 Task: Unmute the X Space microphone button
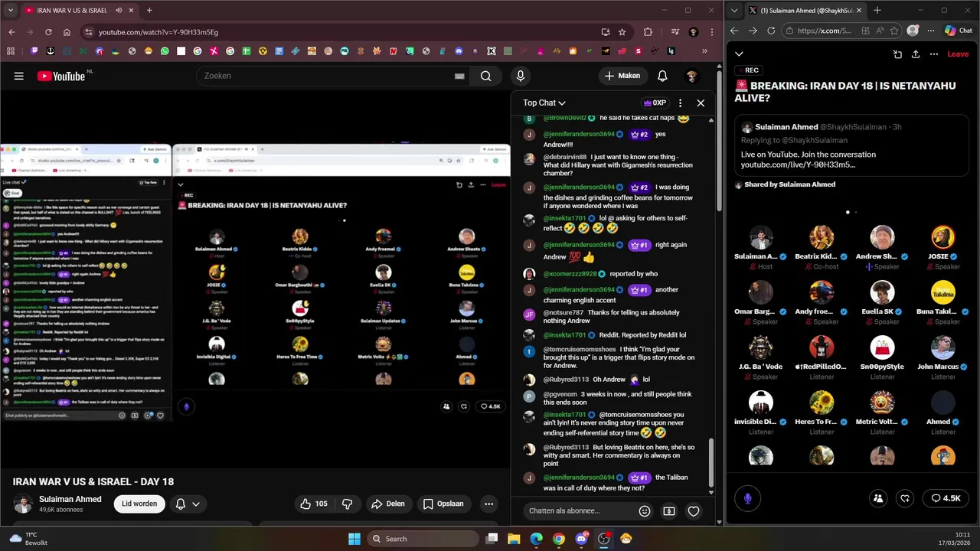(747, 498)
